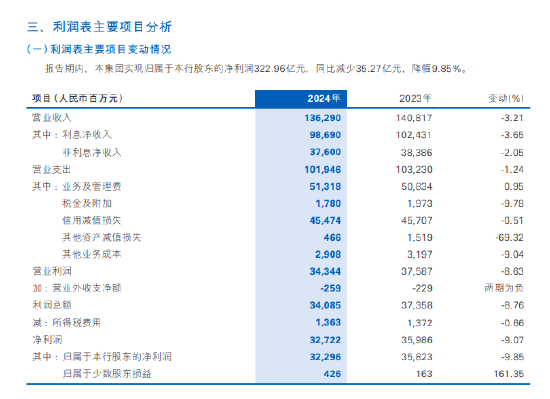Click the value -229
Viewport: 550px width, 399px height.
[422, 288]
